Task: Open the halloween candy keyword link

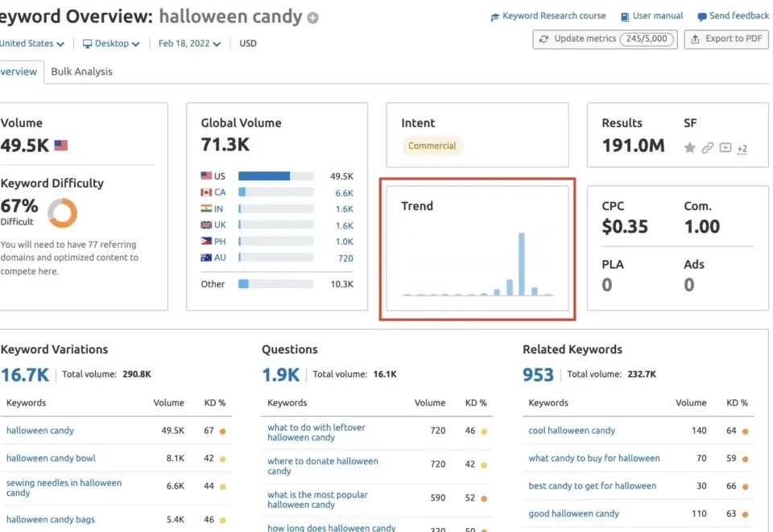Action: (40, 431)
